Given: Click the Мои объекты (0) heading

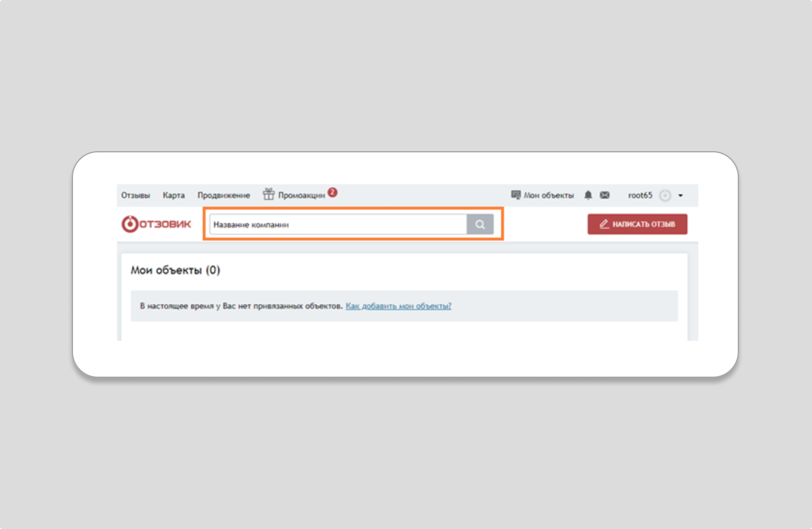Looking at the screenshot, I should [x=175, y=270].
